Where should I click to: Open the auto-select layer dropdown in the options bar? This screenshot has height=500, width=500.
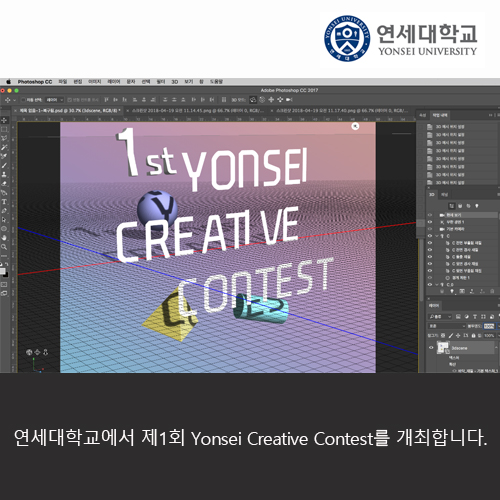(x=54, y=100)
